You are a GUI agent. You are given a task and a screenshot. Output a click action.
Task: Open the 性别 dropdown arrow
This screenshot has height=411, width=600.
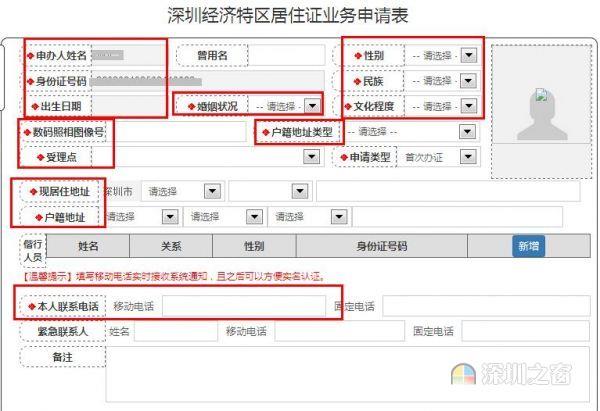tap(468, 55)
